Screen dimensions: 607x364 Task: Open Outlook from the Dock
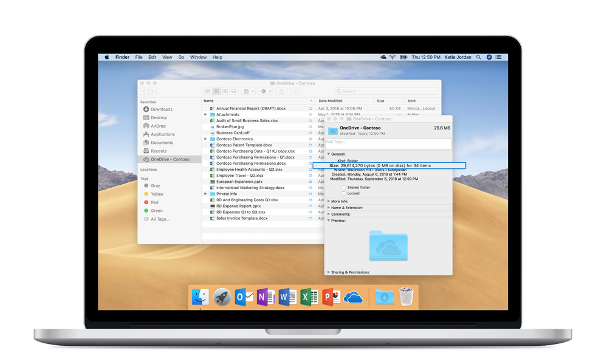pos(244,297)
